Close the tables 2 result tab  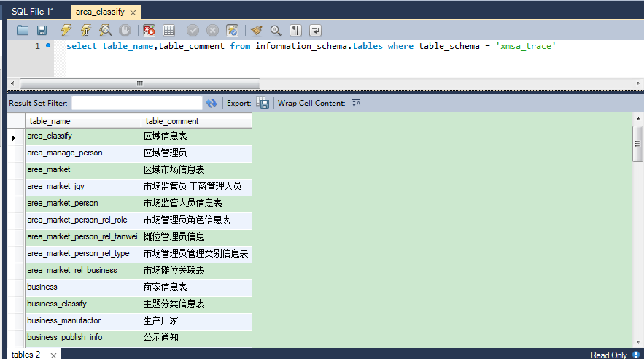coord(53,355)
